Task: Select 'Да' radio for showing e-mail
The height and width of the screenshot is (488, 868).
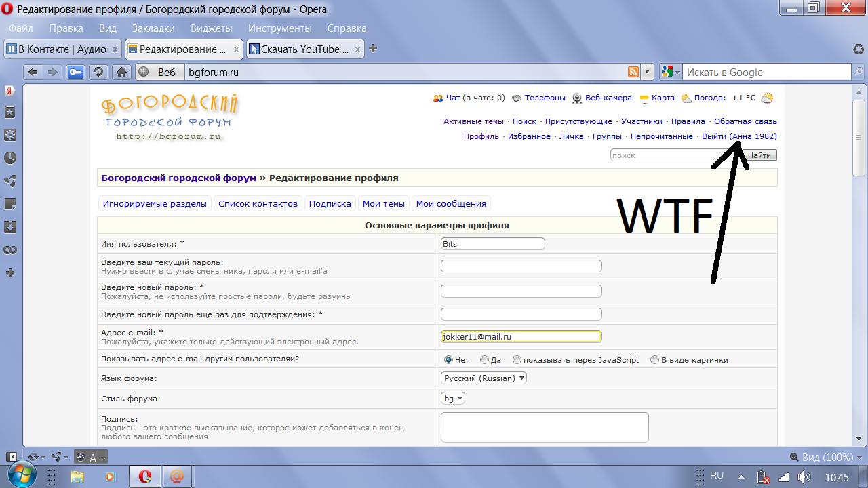Action: tap(484, 360)
